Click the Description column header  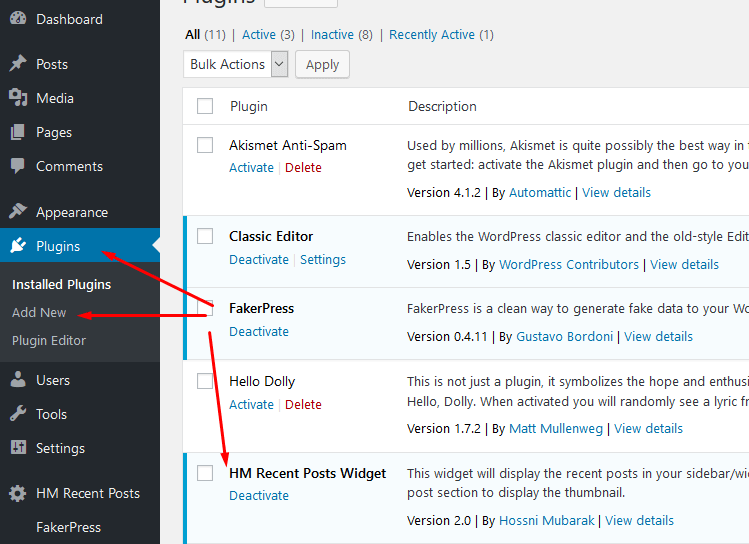[x=442, y=106]
